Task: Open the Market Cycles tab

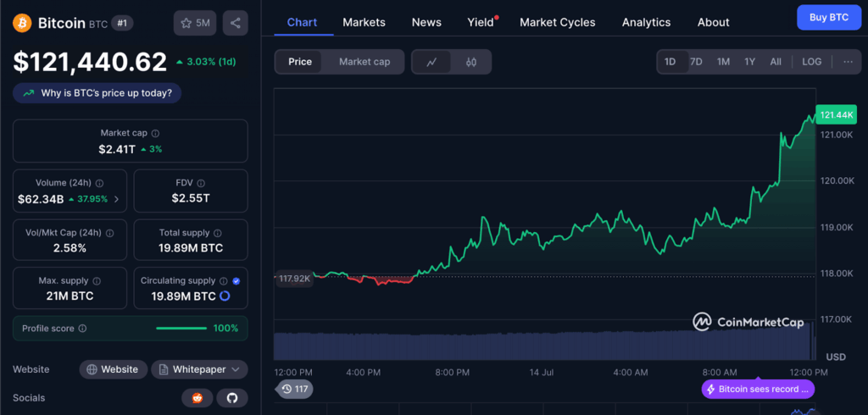Action: 557,22
